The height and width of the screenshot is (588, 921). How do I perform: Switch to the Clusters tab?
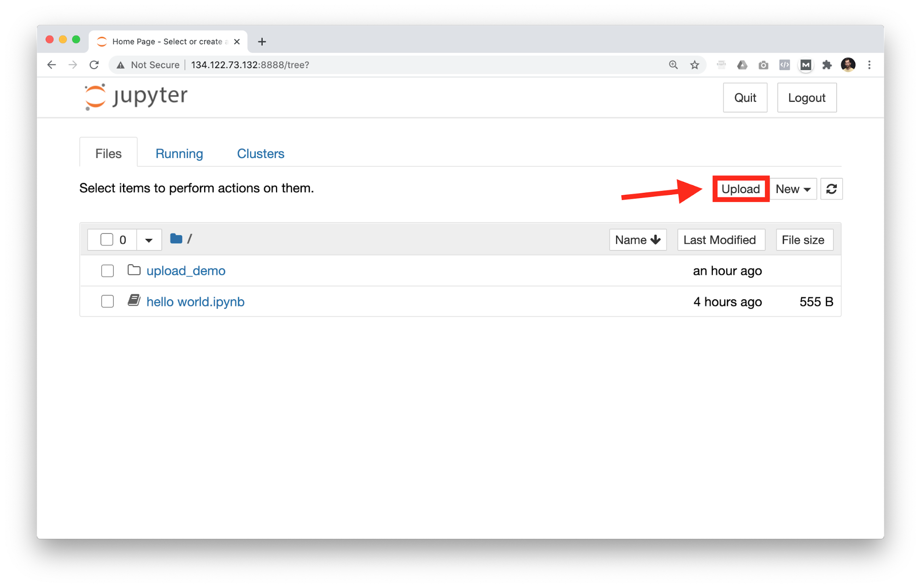click(260, 153)
